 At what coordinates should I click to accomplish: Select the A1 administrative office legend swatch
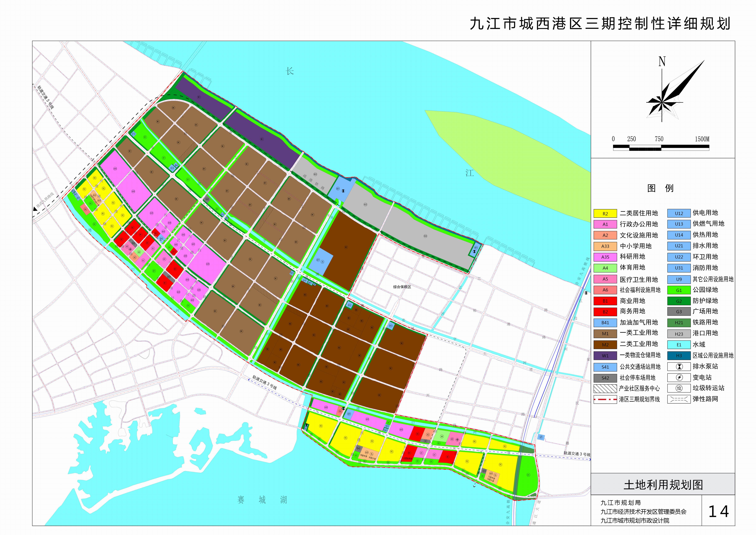coord(605,224)
